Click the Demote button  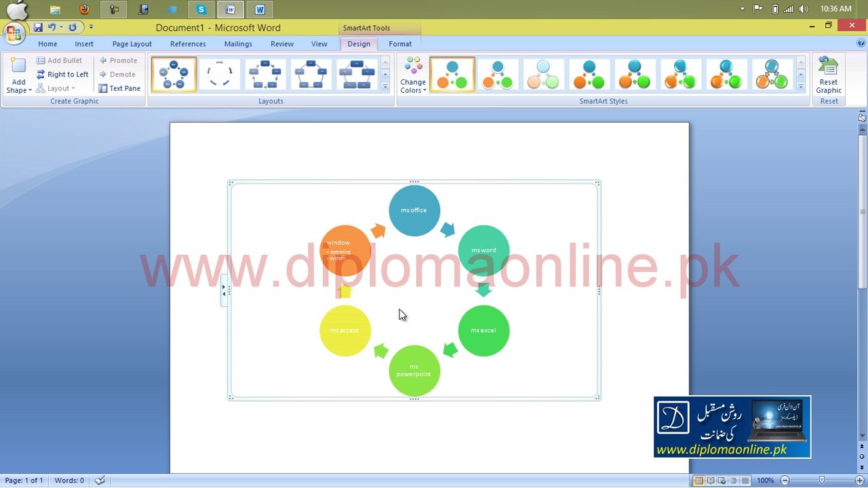117,75
